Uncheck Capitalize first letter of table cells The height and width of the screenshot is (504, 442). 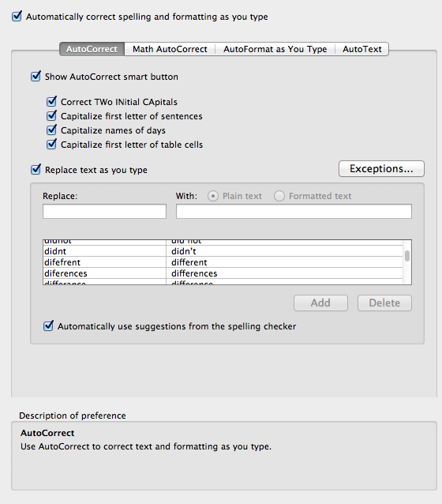click(51, 144)
